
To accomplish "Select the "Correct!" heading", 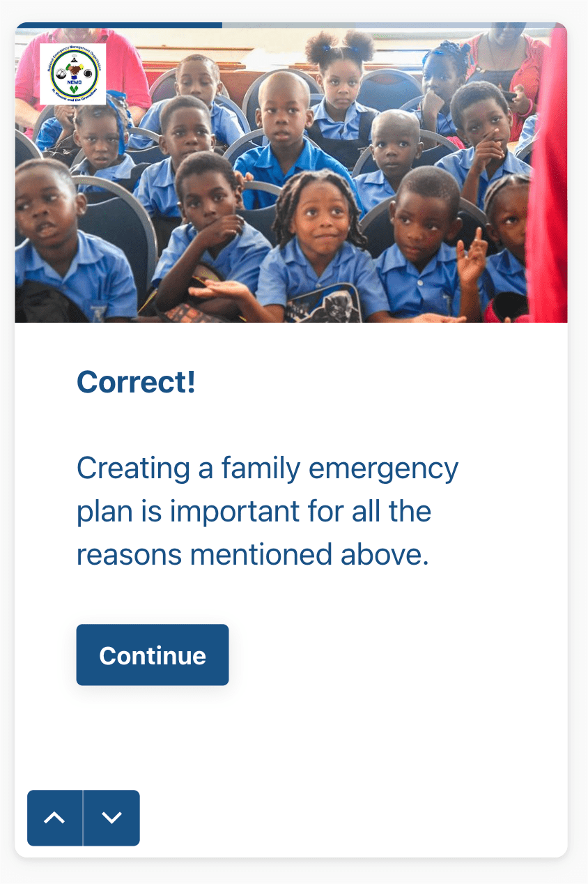I will tap(136, 382).
